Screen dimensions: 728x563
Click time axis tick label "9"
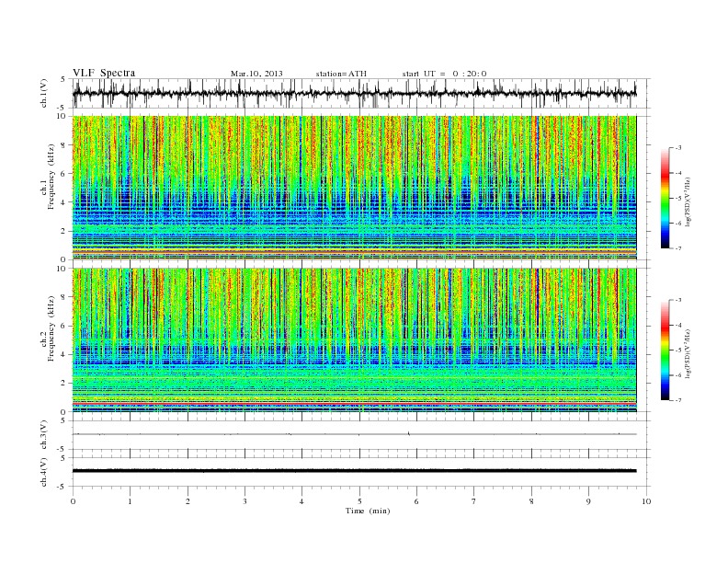[x=588, y=501]
